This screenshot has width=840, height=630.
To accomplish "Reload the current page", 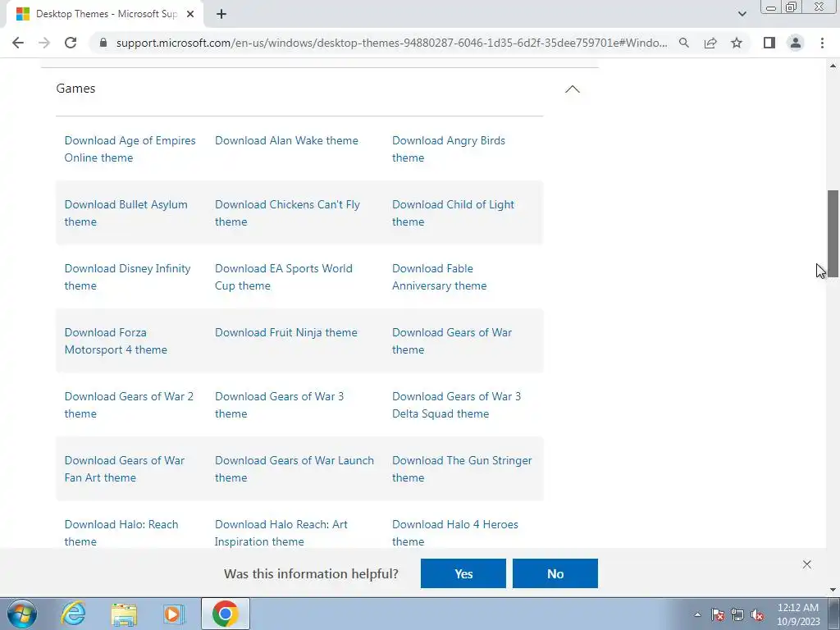I will 71,43.
